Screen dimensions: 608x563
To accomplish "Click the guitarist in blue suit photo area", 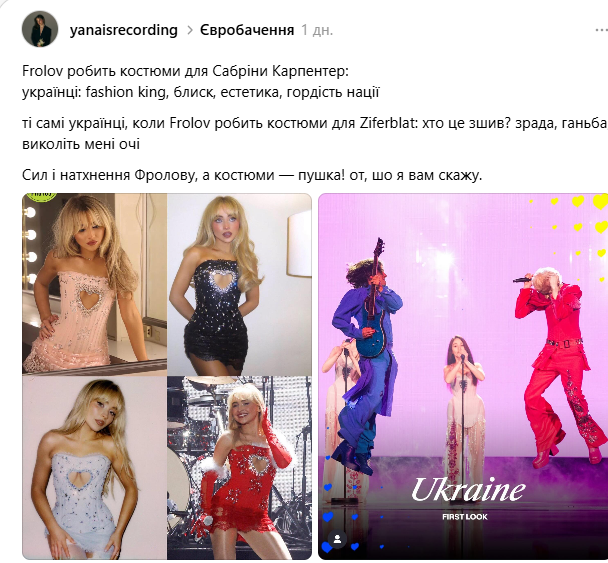I will click(x=366, y=355).
